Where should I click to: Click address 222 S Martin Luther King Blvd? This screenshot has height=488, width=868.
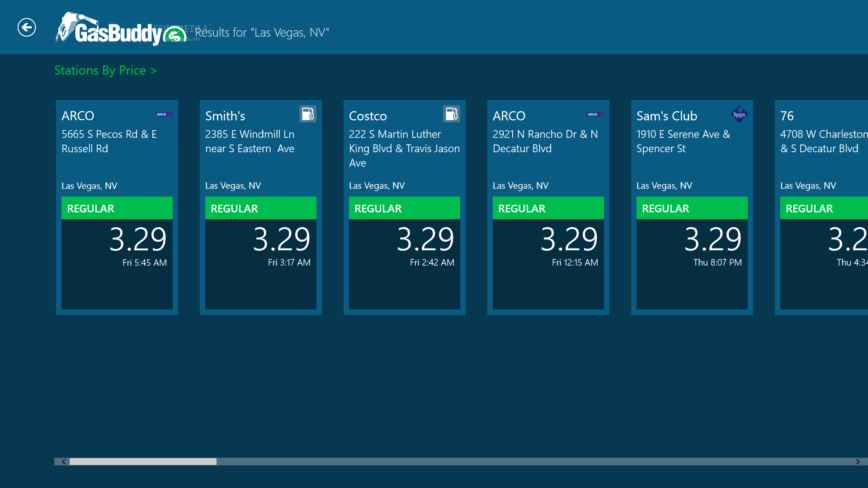click(x=404, y=149)
